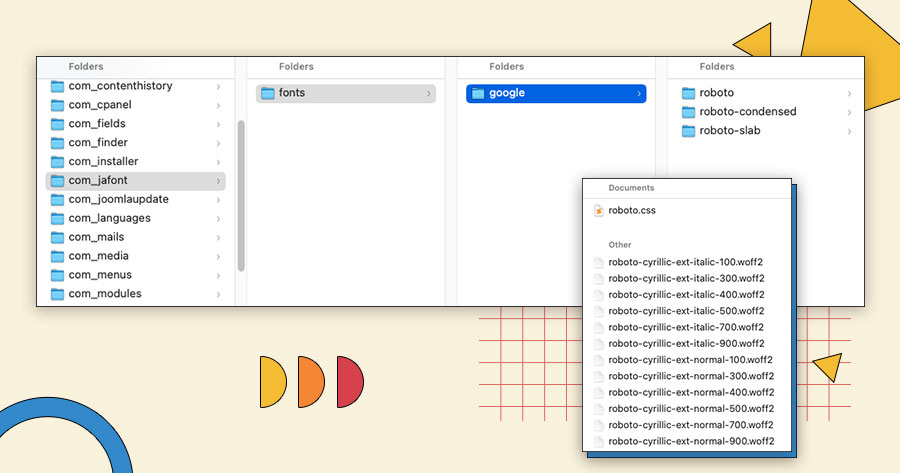Select the com_languages folder name
The width and height of the screenshot is (900, 473).
click(110, 218)
